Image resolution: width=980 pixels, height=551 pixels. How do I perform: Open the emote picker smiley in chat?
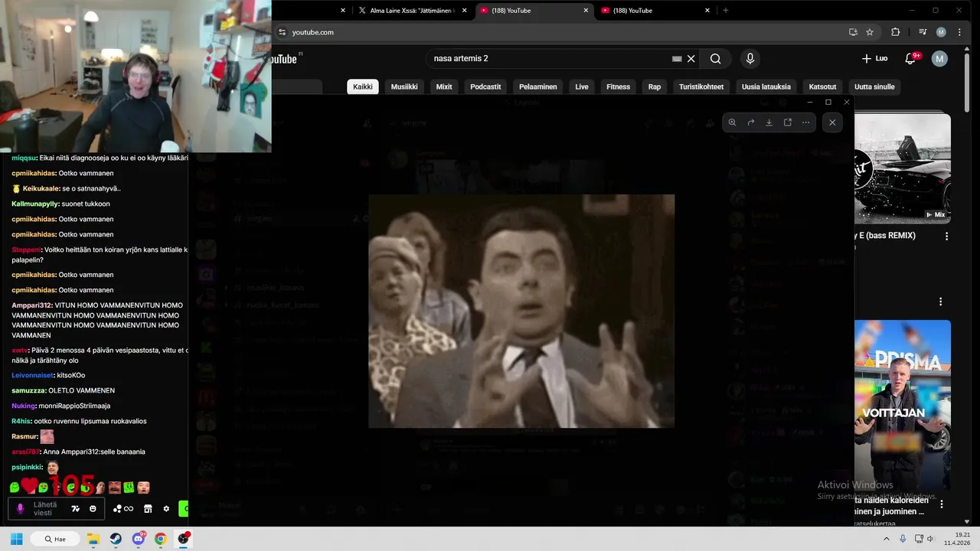point(93,509)
